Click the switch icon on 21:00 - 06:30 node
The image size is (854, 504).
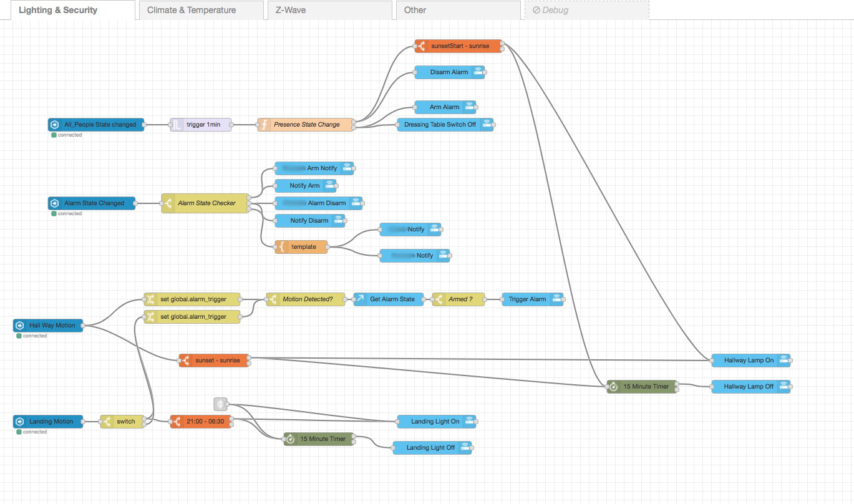pyautogui.click(x=177, y=422)
